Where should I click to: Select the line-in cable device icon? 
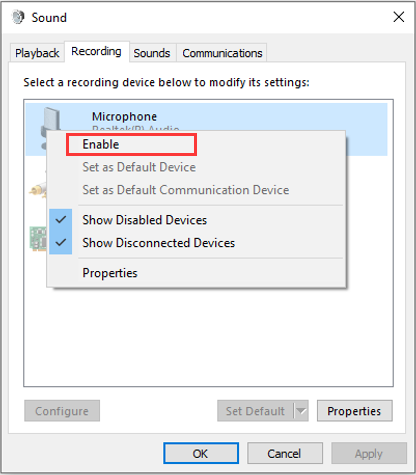(x=37, y=191)
